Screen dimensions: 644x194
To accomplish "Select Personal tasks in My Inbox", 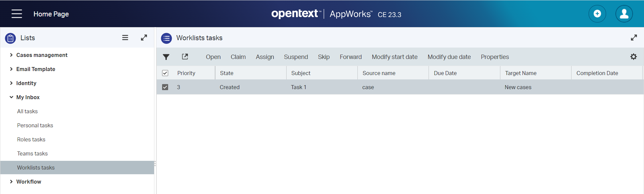I will click(35, 125).
